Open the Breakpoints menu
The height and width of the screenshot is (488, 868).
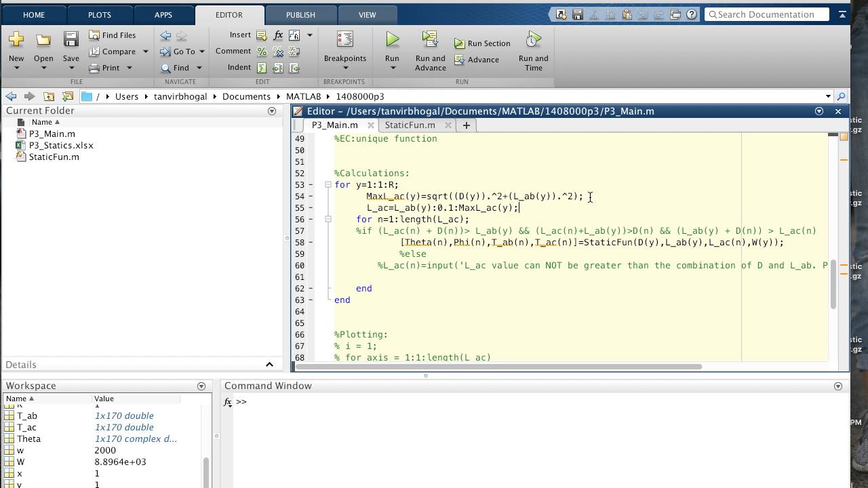coord(344,50)
